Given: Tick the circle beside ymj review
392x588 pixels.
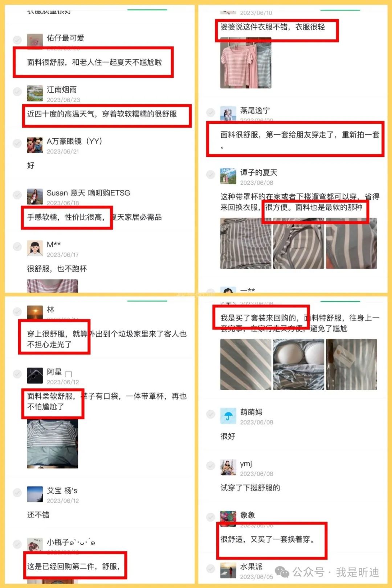Looking at the screenshot, I should [x=211, y=466].
